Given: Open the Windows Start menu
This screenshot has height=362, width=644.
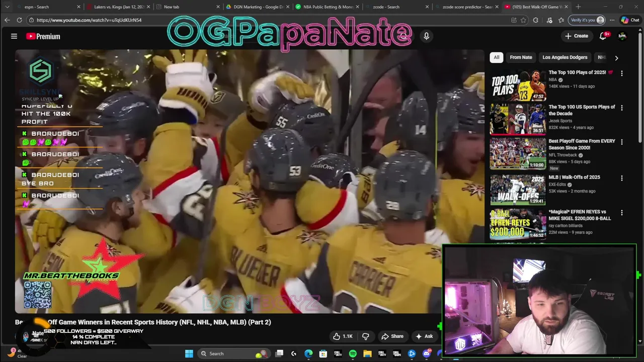Looking at the screenshot, I should pos(189,353).
